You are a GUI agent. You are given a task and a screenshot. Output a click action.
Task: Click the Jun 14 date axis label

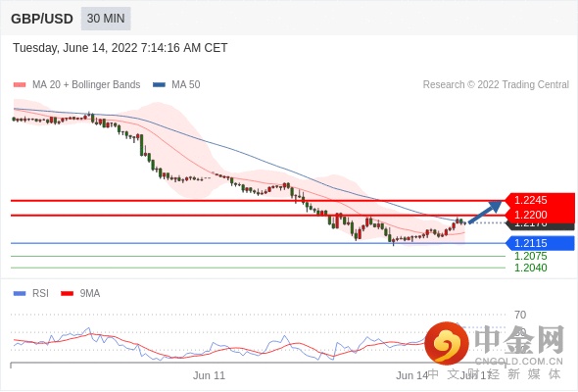[412, 375]
